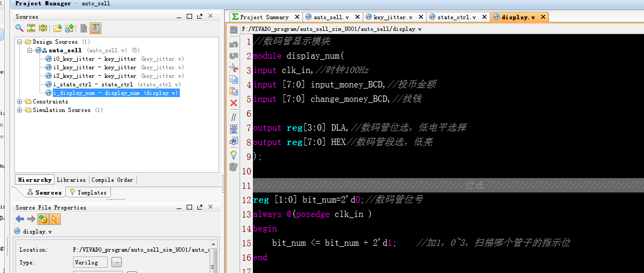Switch to the key_jitter.v editor tab
644x273 pixels.
393,17
